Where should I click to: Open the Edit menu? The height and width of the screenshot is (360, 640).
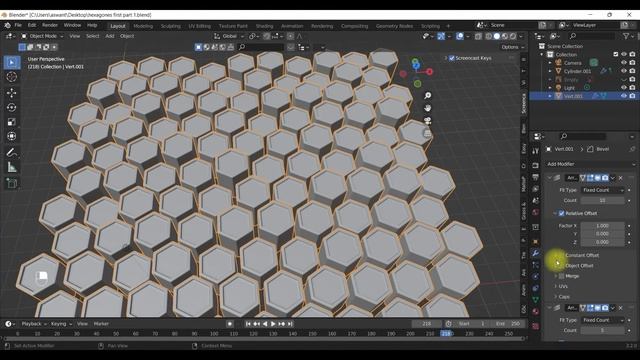32,25
